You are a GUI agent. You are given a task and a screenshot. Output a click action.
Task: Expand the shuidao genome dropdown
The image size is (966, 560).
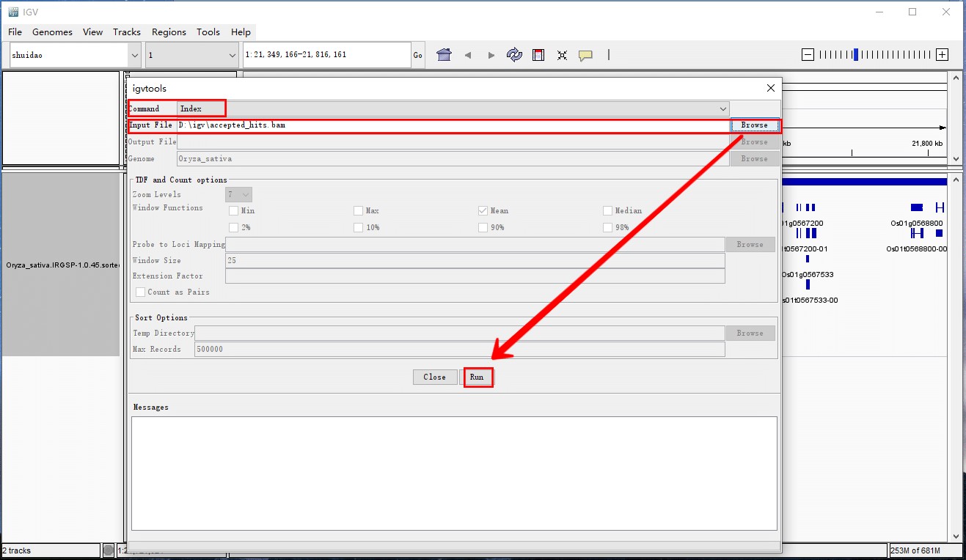(134, 55)
